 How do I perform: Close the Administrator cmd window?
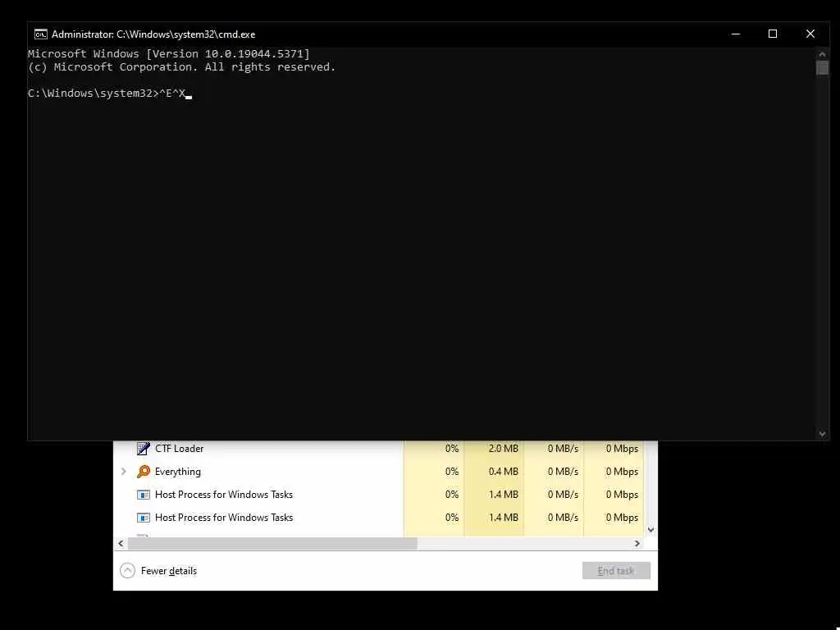click(x=810, y=34)
